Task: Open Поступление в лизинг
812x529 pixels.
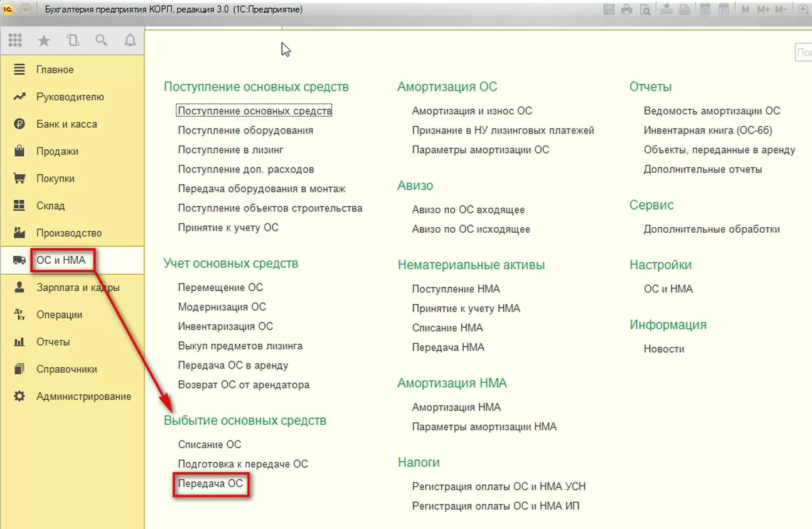Action: click(x=230, y=150)
